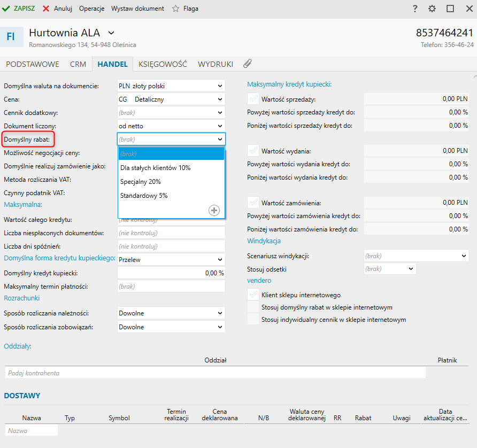Toggle Wartość sprzedaży checkbox
The height and width of the screenshot is (448, 477).
point(253,99)
